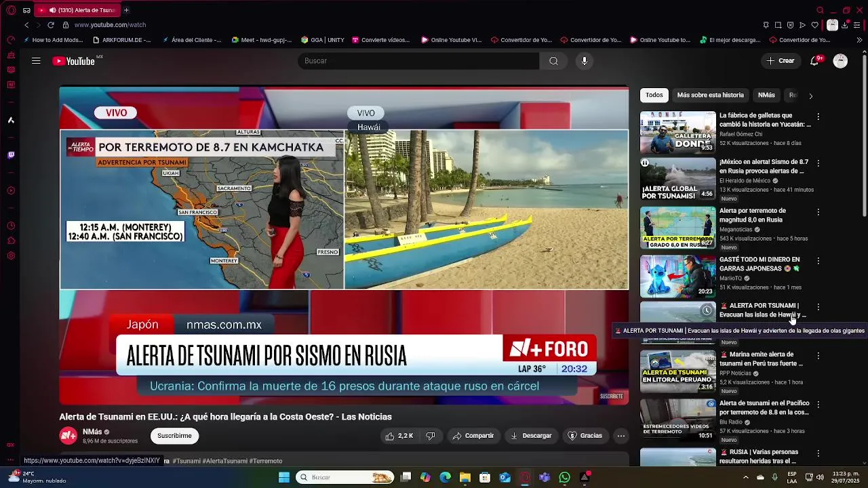Open browser tab search magnifier
The height and width of the screenshot is (488, 868).
[820, 10]
